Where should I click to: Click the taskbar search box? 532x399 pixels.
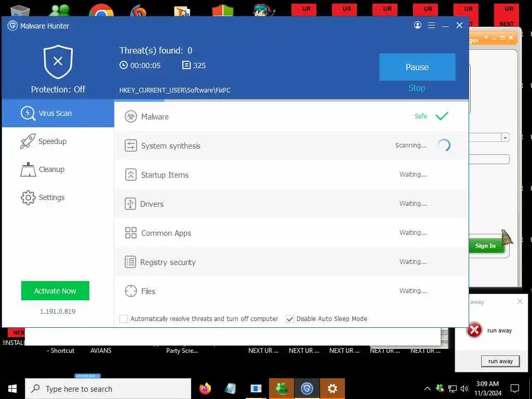click(108, 389)
